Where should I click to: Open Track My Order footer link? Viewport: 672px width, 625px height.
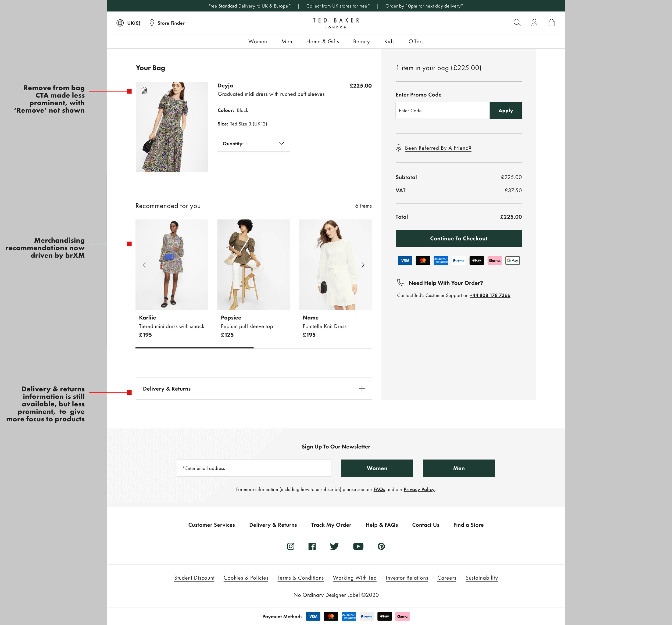[331, 525]
